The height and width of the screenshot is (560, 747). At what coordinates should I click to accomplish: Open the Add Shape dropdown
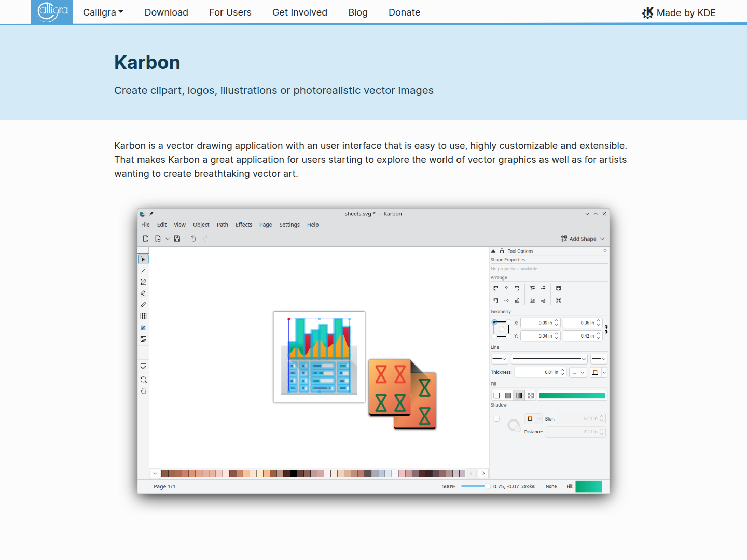583,239
